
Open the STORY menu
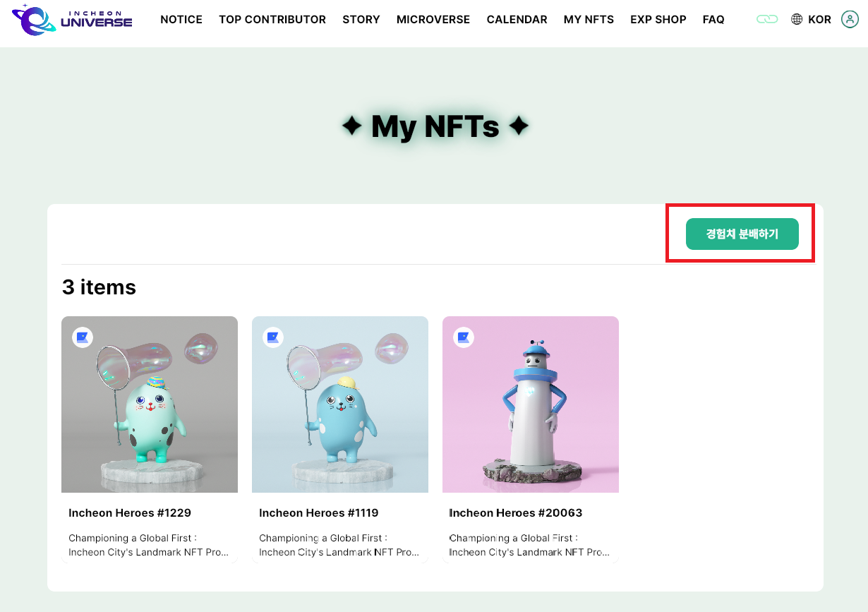click(361, 20)
